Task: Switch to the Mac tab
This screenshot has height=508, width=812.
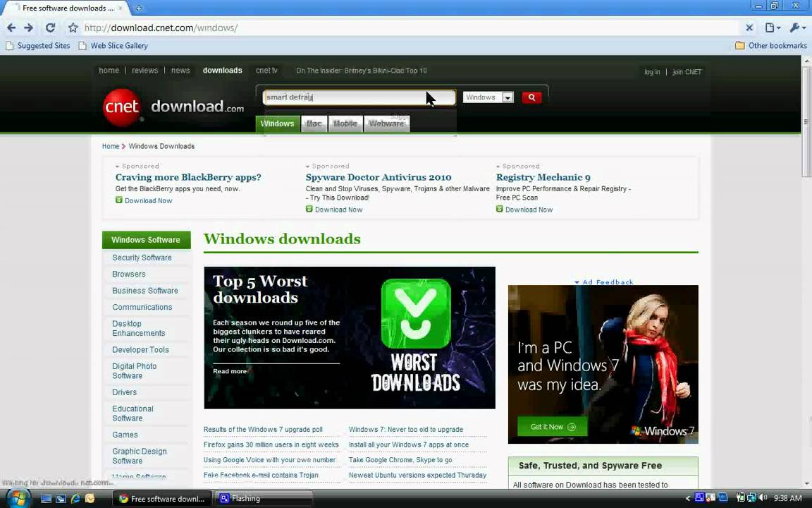Action: 314,124
